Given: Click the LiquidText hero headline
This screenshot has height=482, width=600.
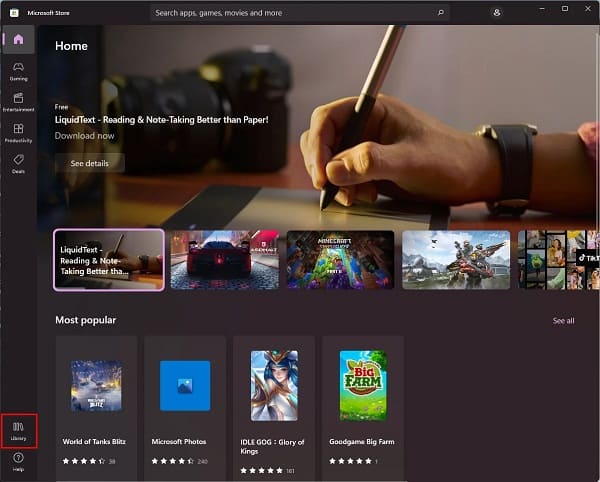Looking at the screenshot, I should (x=161, y=120).
